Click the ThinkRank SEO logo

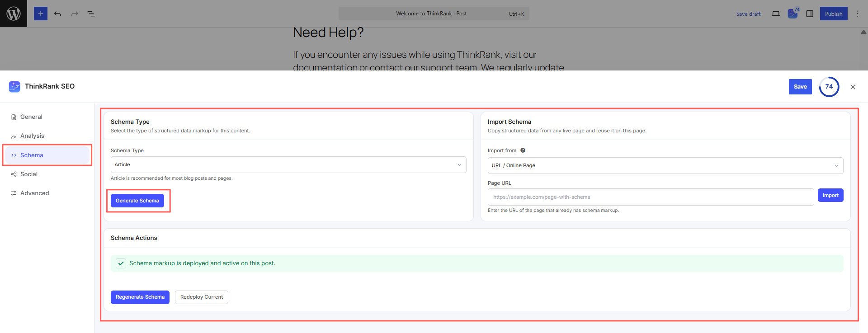coord(14,86)
